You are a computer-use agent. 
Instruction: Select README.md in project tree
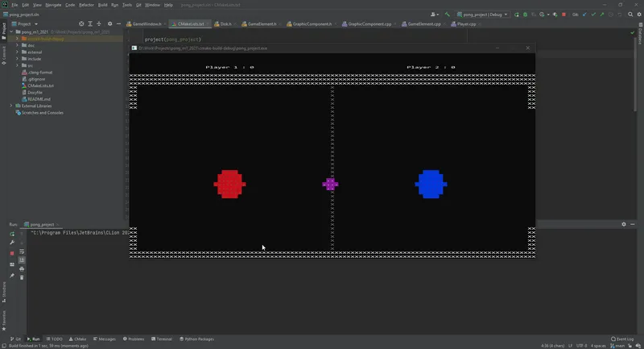39,99
